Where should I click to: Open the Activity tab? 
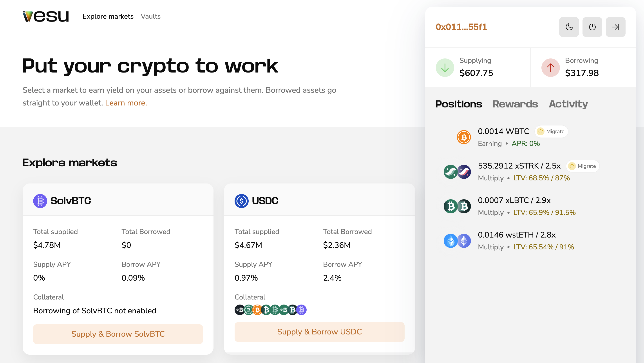(x=568, y=104)
